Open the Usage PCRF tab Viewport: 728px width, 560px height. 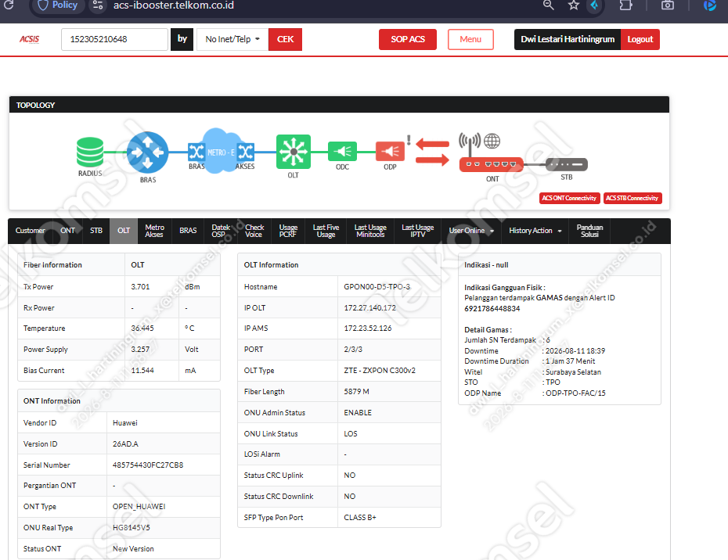(288, 231)
